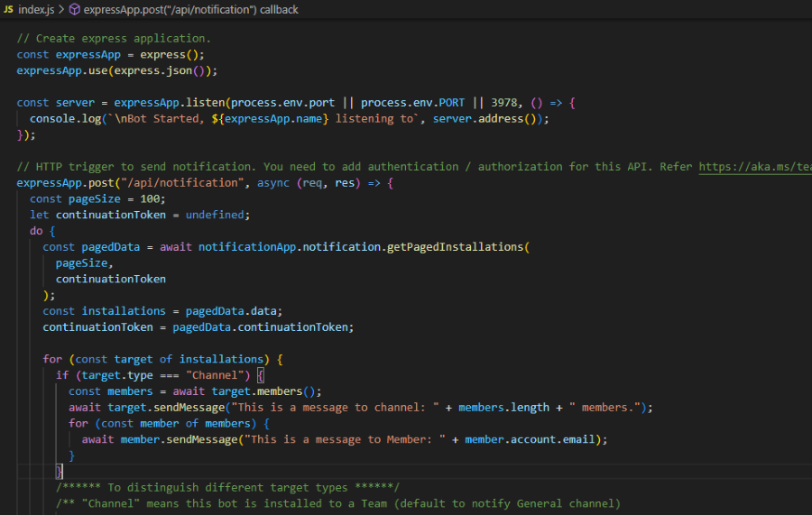Screen dimensions: 812x515
Task: Click the breadcrumb chevron separator
Action: (x=61, y=9)
